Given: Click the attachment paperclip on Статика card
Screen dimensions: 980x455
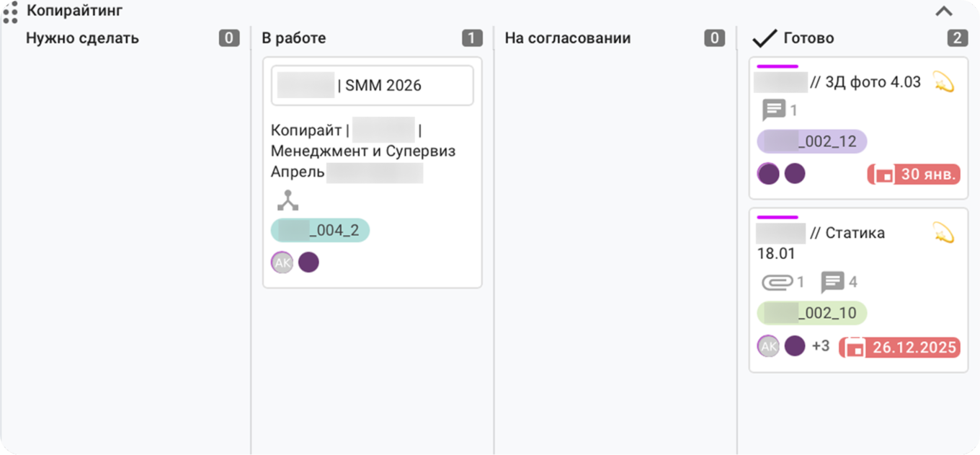Looking at the screenshot, I should pos(776,282).
